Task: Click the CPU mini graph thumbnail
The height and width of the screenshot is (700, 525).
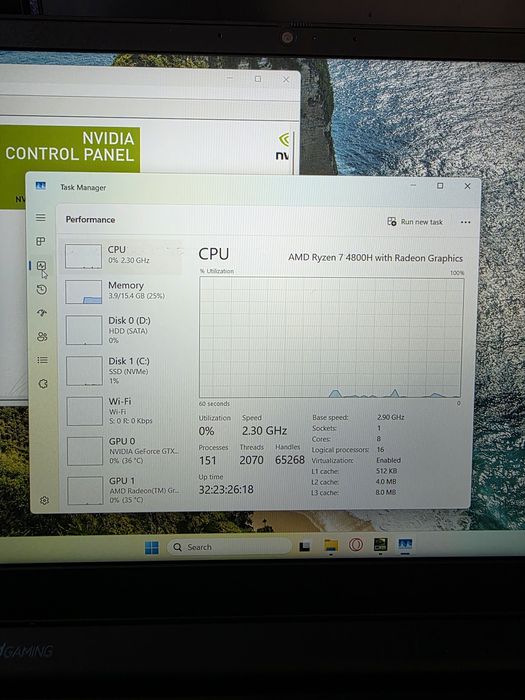Action: coord(83,256)
